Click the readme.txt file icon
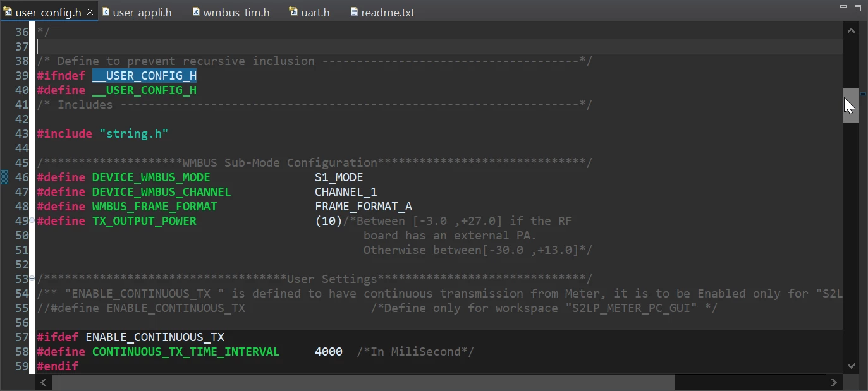 (354, 12)
